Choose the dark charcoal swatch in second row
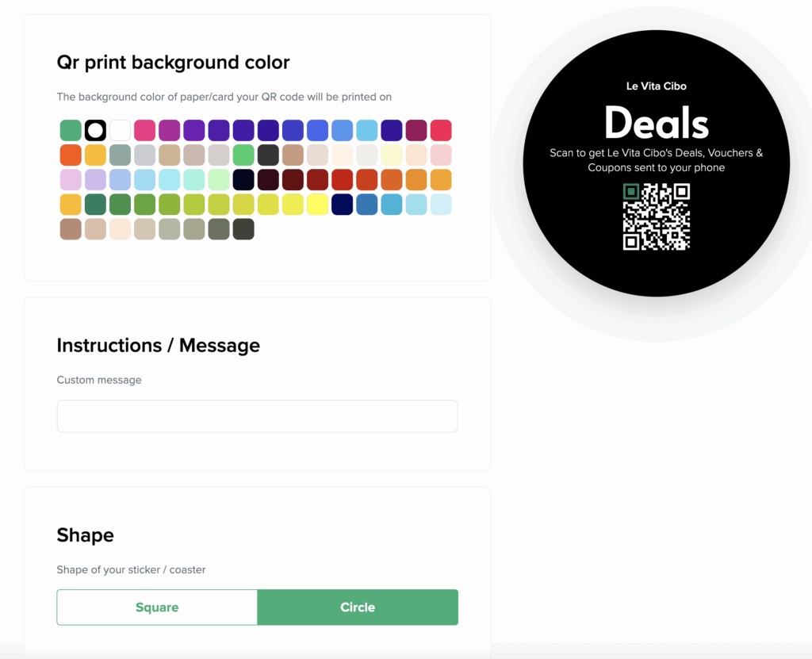Image resolution: width=812 pixels, height=659 pixels. (x=268, y=155)
